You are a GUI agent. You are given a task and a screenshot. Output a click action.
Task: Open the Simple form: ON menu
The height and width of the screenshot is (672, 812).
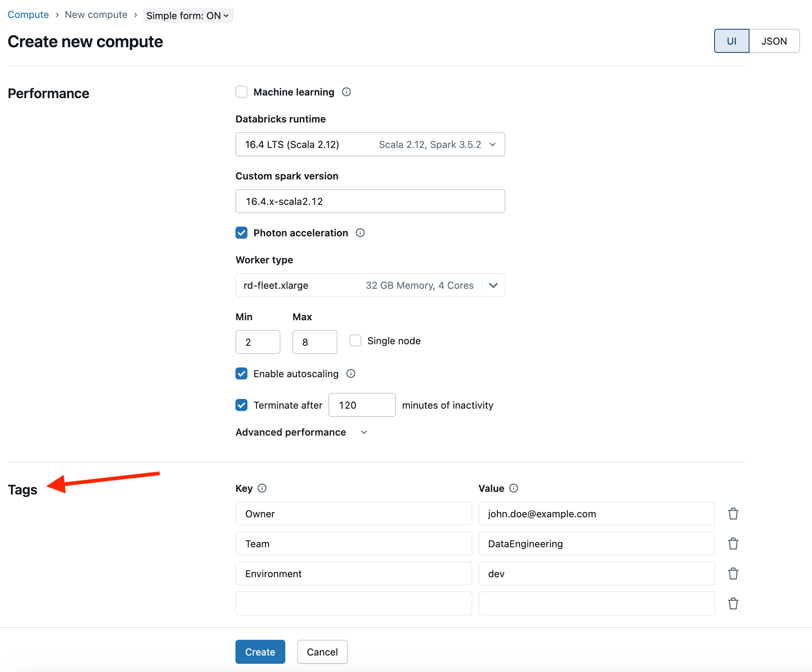click(x=188, y=15)
